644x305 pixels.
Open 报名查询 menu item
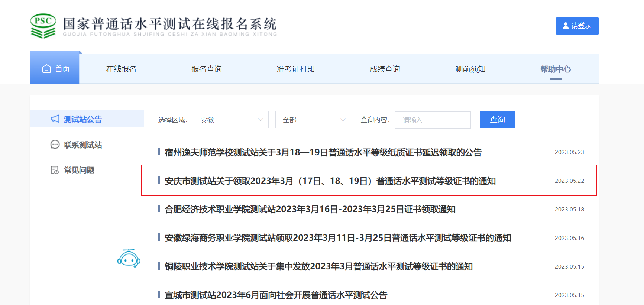tap(207, 69)
